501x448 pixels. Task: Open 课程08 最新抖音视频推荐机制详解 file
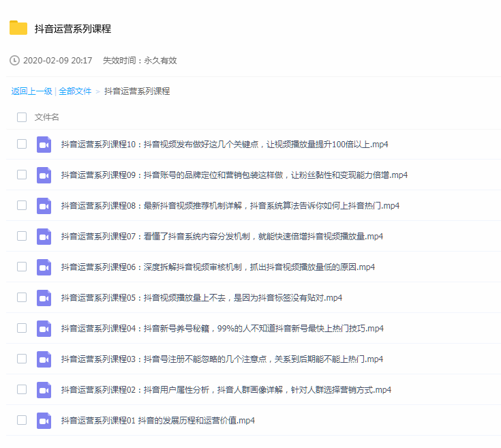(x=230, y=206)
